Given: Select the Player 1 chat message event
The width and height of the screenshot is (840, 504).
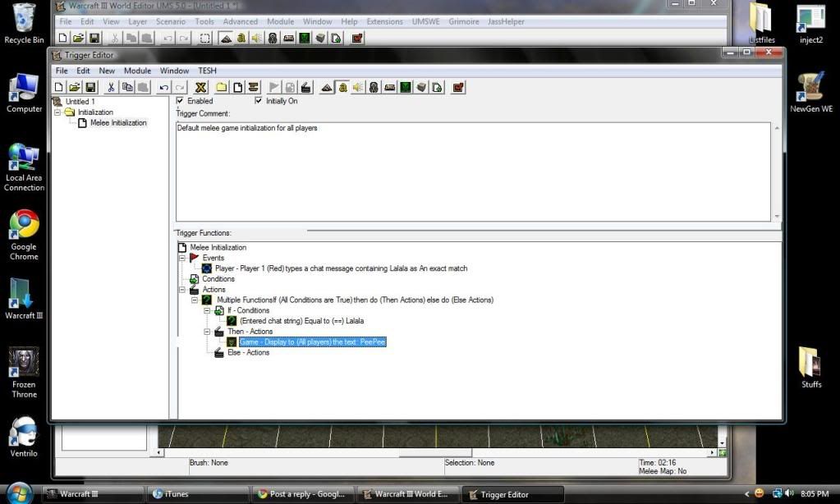Looking at the screenshot, I should pyautogui.click(x=341, y=268).
